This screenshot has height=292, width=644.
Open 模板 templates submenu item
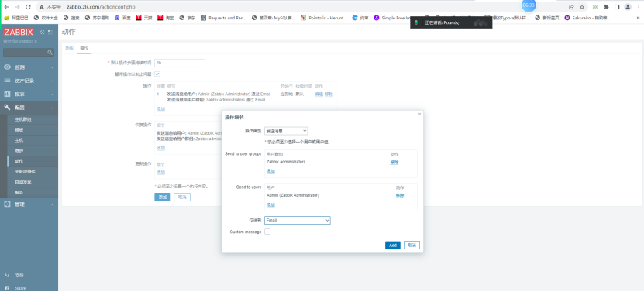(x=19, y=130)
